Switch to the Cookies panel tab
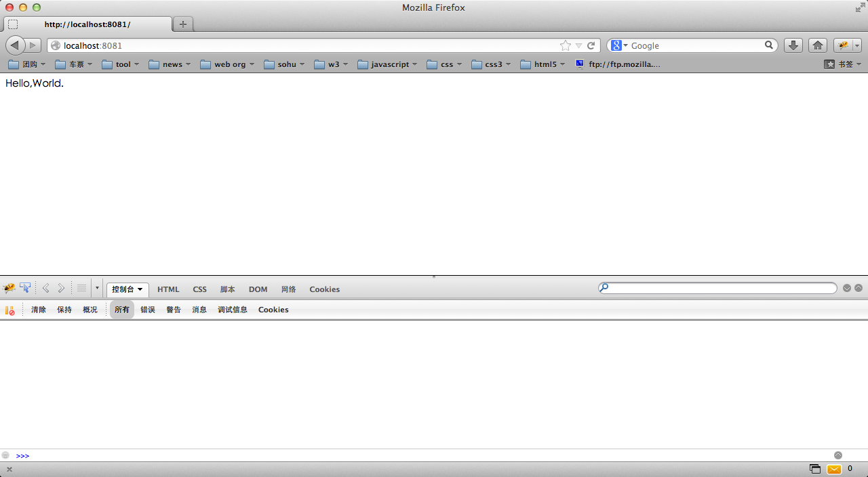This screenshot has height=477, width=868. [324, 289]
